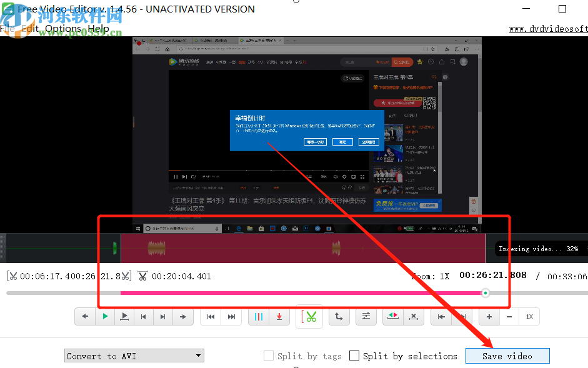Zoom timeline with the plus icon
This screenshot has width=588, height=368.
(489, 316)
